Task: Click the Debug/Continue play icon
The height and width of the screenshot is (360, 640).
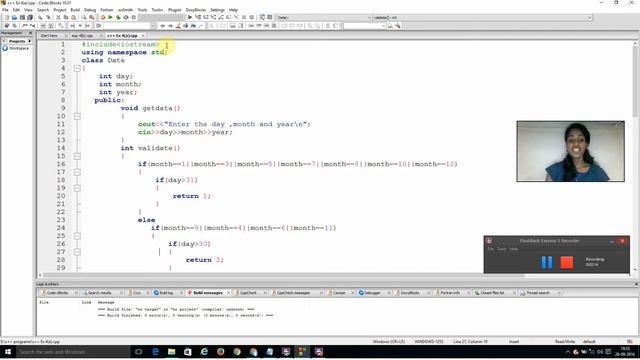Action: click(190, 18)
